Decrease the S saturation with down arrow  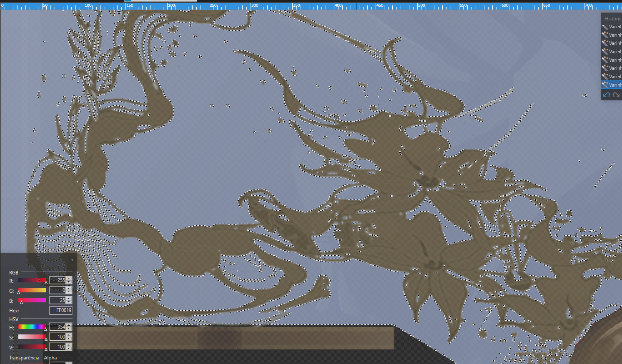point(69,339)
